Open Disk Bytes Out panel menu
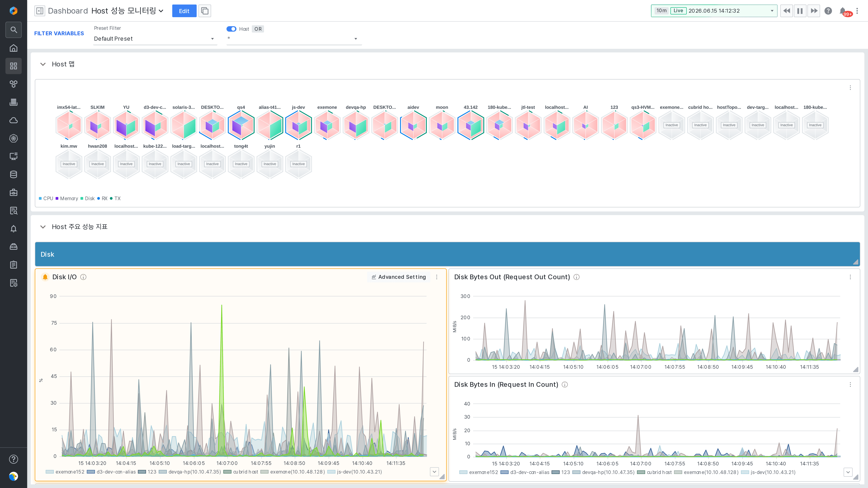Viewport: 868px width, 488px height. [850, 277]
